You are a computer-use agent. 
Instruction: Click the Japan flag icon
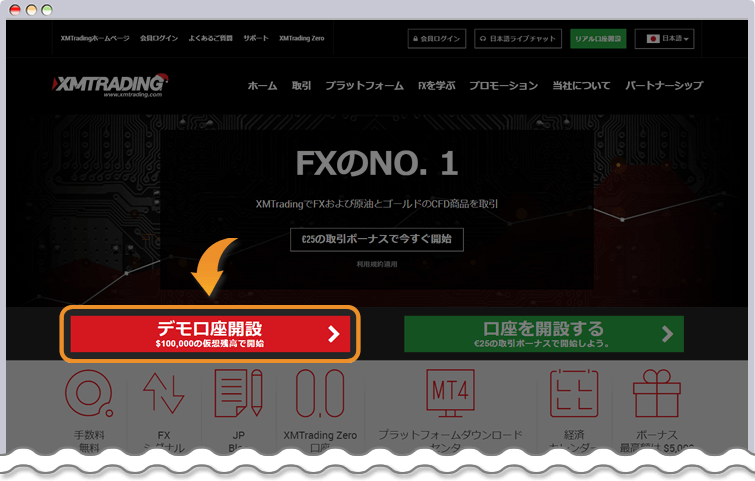point(653,39)
